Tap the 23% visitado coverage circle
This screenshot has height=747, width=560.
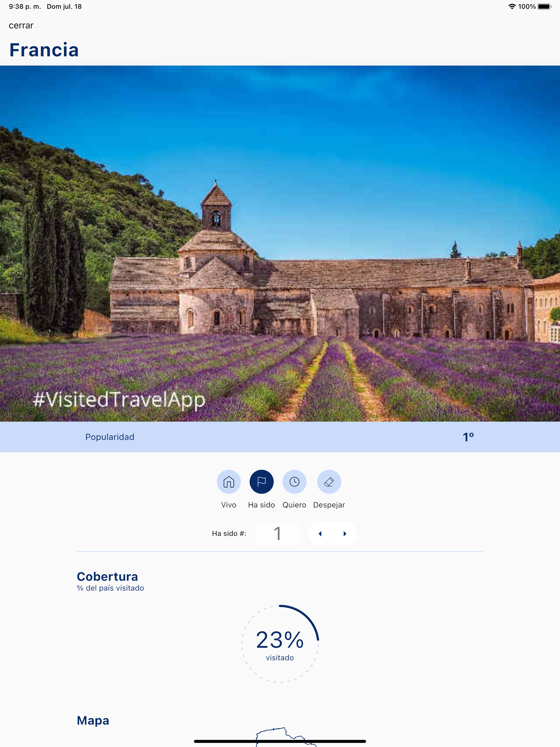(280, 644)
